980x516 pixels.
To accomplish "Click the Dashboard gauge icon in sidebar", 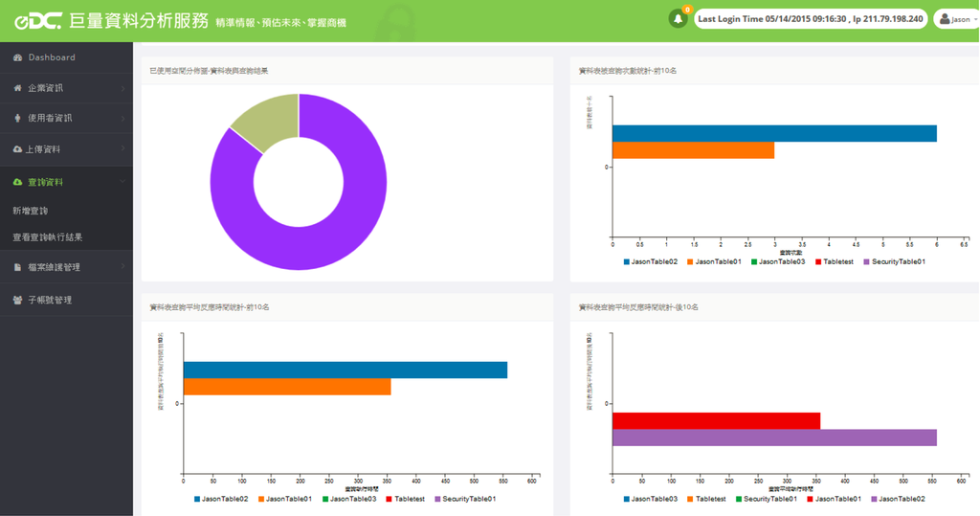I will (17, 58).
